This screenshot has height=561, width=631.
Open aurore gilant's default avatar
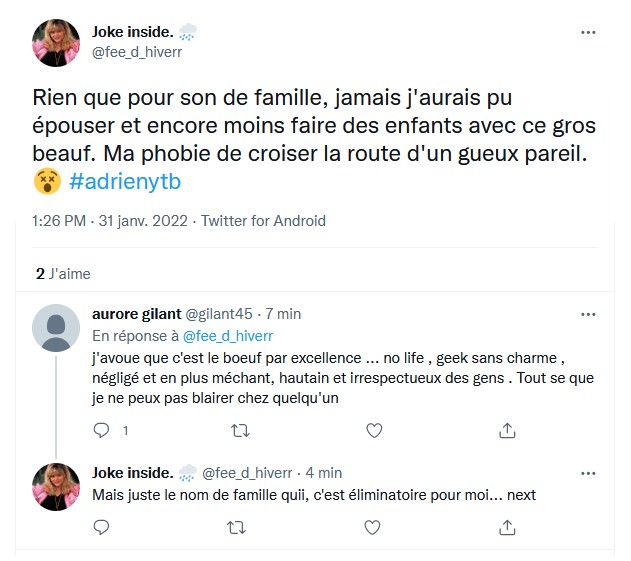[56, 328]
